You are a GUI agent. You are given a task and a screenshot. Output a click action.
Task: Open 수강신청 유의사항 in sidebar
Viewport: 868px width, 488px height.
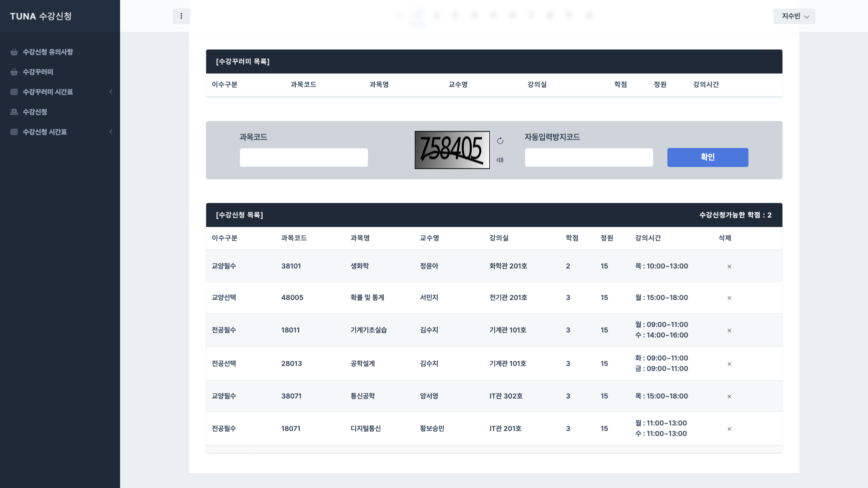pyautogui.click(x=48, y=52)
